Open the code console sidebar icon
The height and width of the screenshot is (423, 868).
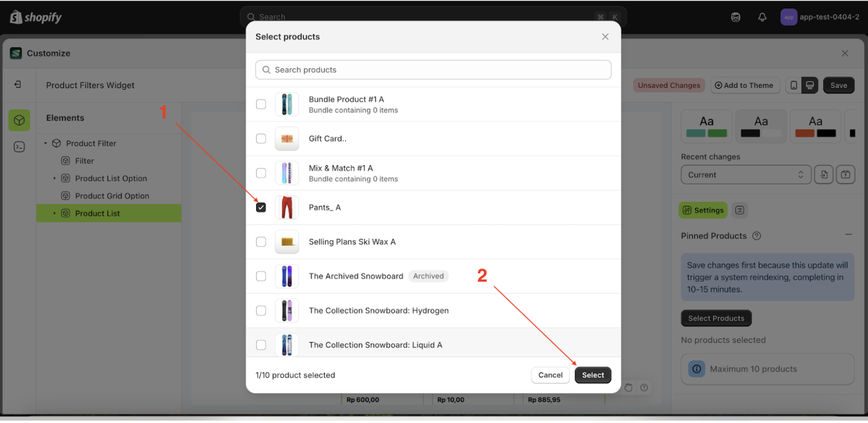click(x=19, y=147)
